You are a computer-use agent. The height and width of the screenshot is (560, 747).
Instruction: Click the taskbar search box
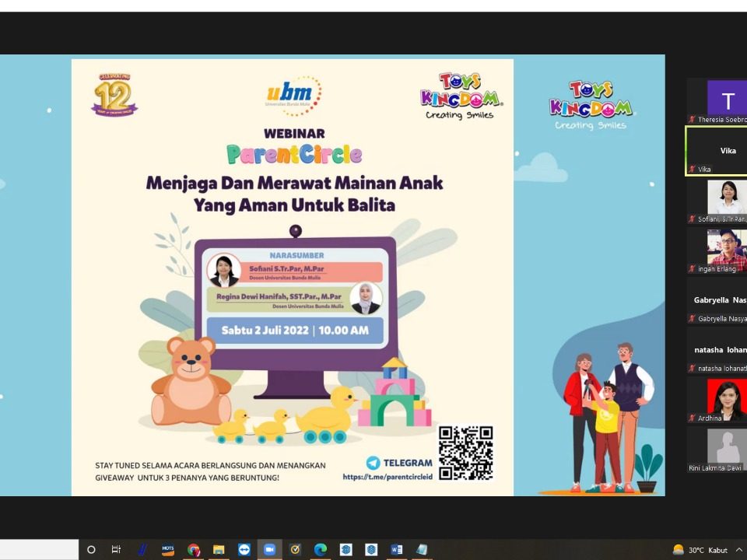click(x=39, y=550)
